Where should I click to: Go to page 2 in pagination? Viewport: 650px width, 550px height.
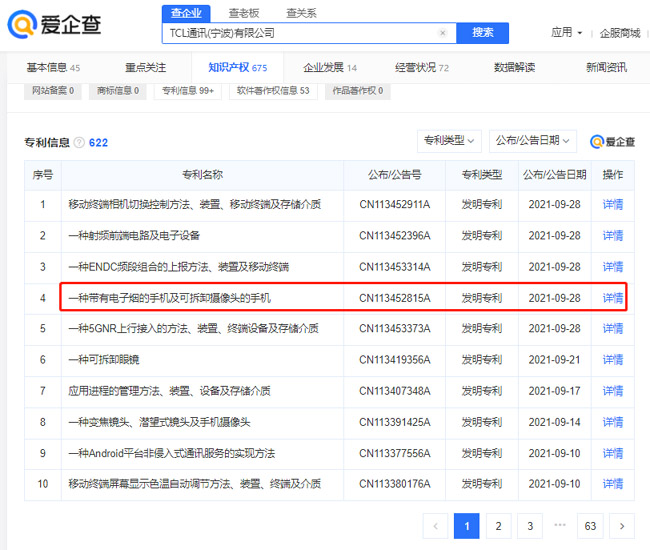pyautogui.click(x=498, y=526)
